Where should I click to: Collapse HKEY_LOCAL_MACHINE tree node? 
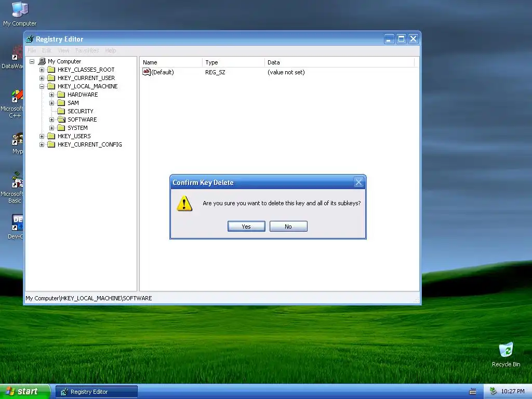click(x=42, y=87)
